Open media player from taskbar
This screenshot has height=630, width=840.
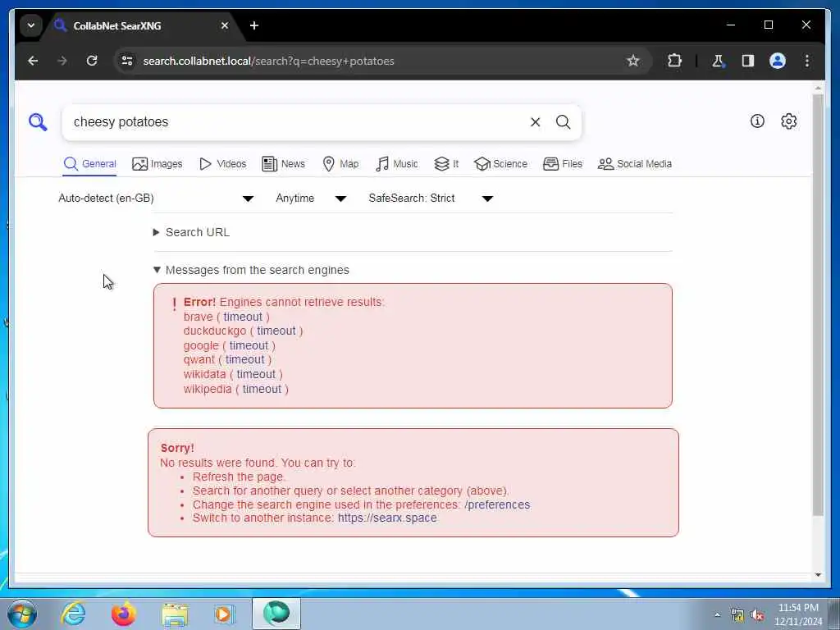[x=225, y=614]
